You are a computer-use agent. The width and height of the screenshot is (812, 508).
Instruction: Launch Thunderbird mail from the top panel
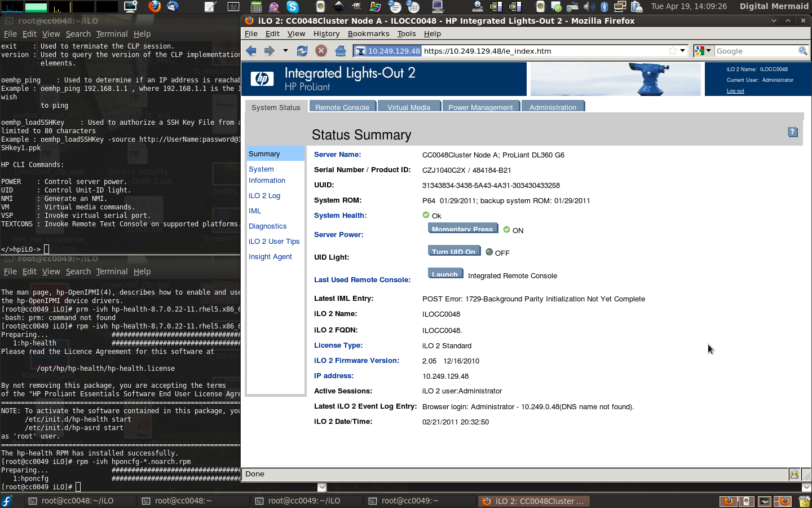pyautogui.click(x=173, y=6)
